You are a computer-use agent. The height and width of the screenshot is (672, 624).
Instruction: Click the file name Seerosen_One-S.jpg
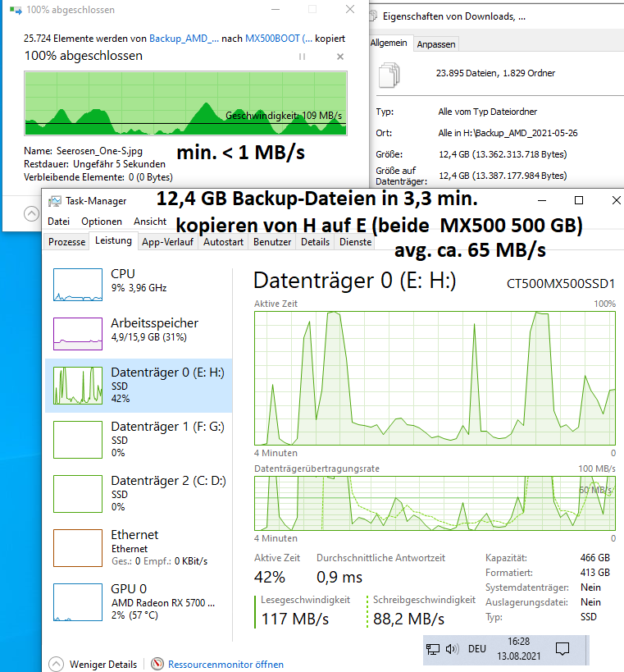(99, 151)
